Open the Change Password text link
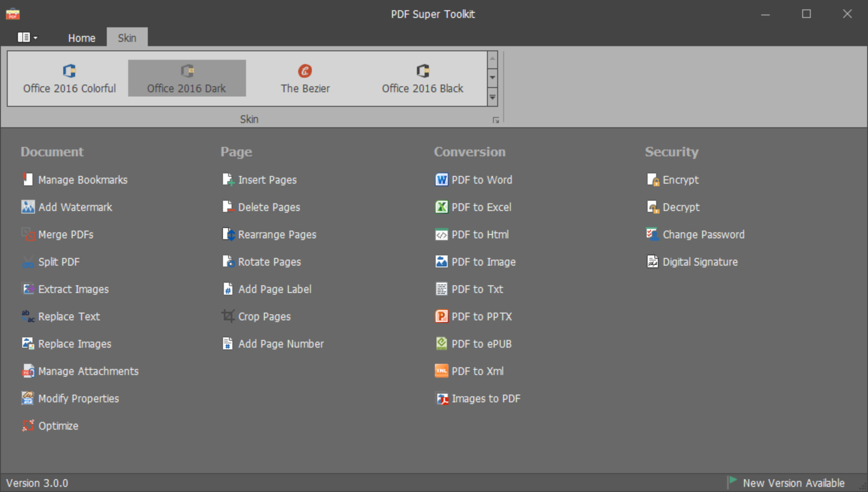Screen dimensions: 868x492 coord(703,235)
